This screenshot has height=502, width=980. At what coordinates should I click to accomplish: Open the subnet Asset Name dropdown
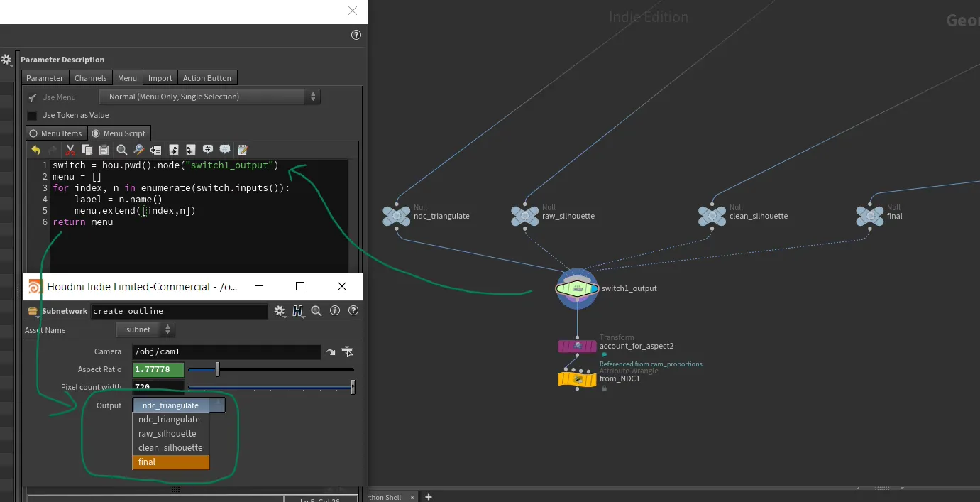pos(145,329)
